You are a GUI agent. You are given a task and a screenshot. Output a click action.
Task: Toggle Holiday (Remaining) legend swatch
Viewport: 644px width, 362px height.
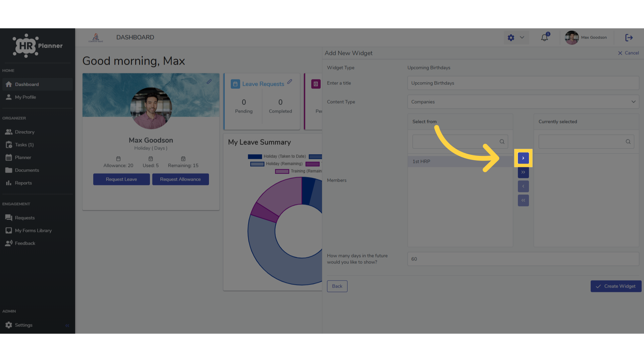pyautogui.click(x=257, y=164)
